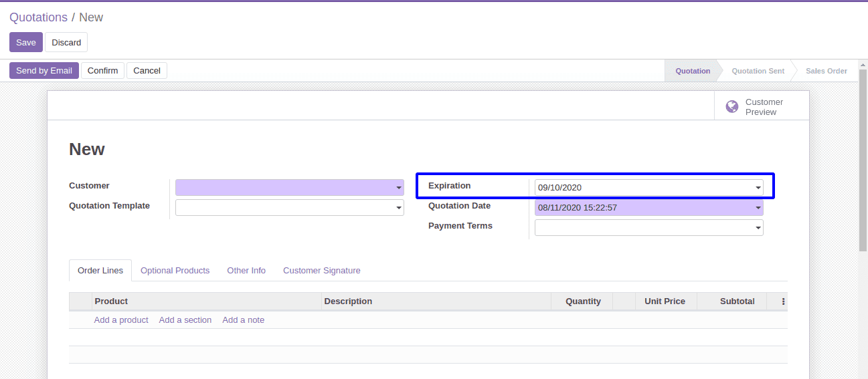The height and width of the screenshot is (379, 868).
Task: Click the Unit Price column header
Action: tap(665, 301)
